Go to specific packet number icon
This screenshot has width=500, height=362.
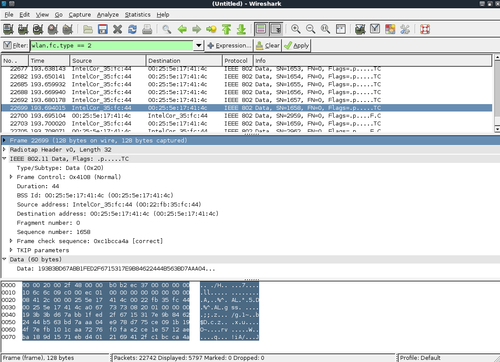point(211,29)
